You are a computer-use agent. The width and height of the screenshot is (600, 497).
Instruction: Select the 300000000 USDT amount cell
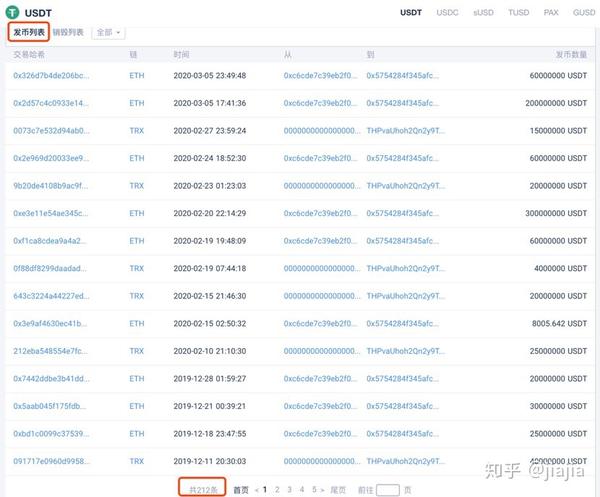click(556, 213)
